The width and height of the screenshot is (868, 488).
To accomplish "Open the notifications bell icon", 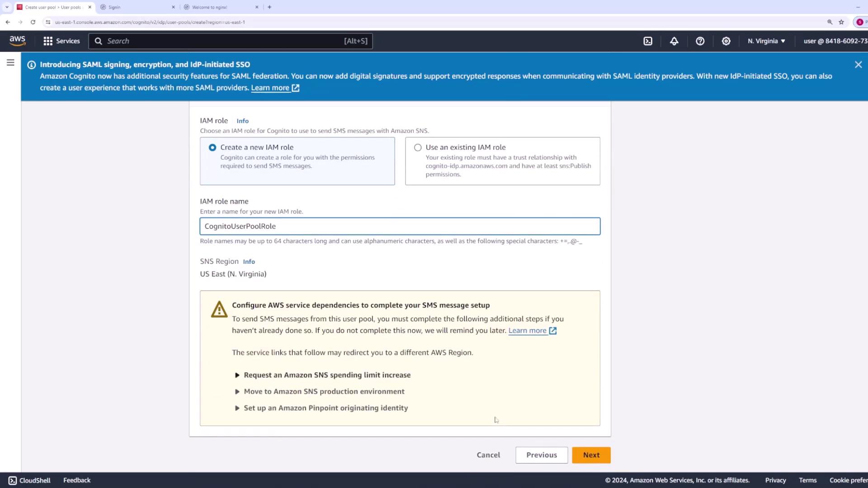I will [x=674, y=41].
